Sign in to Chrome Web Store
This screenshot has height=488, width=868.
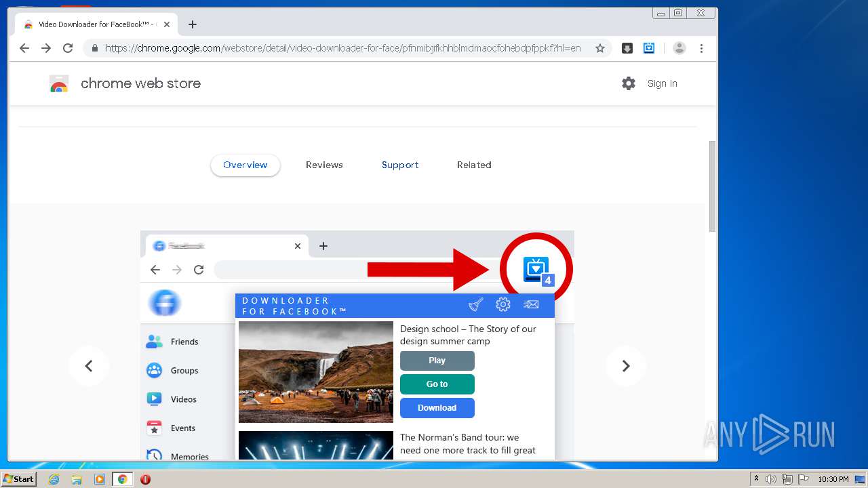click(x=663, y=83)
